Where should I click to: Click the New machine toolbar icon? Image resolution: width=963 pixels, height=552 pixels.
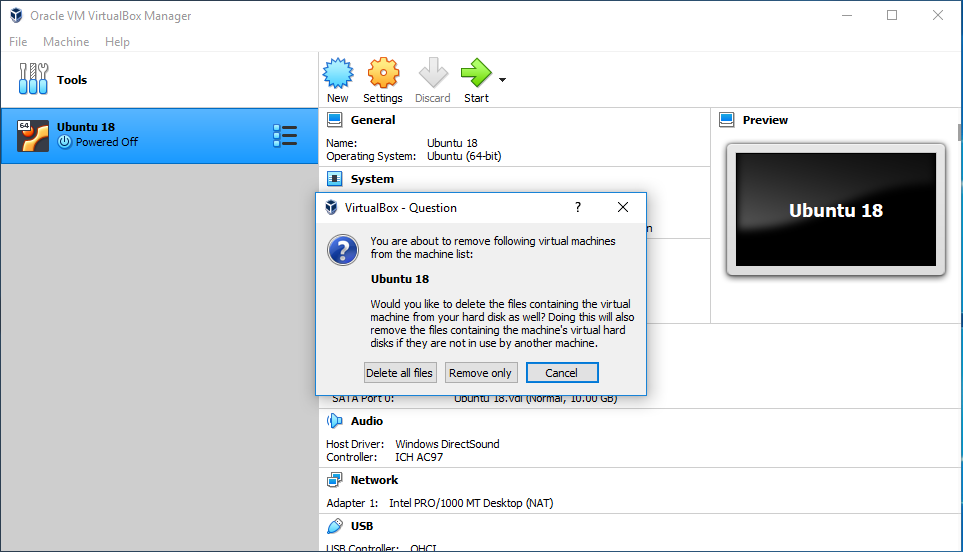338,73
